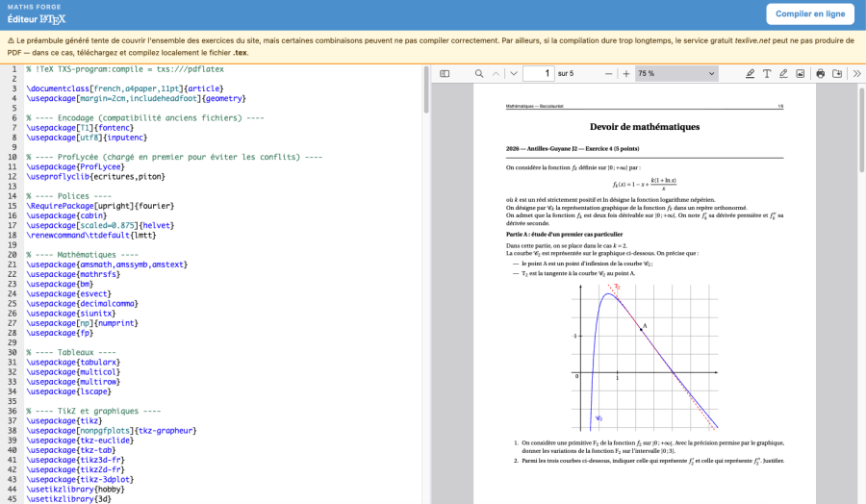Click the graph figure in PDF preview
Image resolution: width=866 pixels, height=504 pixels.
point(645,358)
